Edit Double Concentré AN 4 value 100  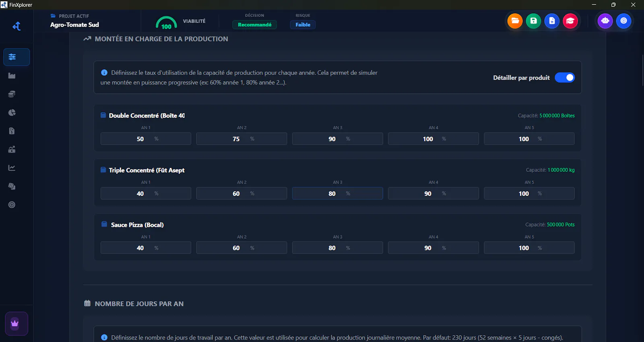pos(433,139)
